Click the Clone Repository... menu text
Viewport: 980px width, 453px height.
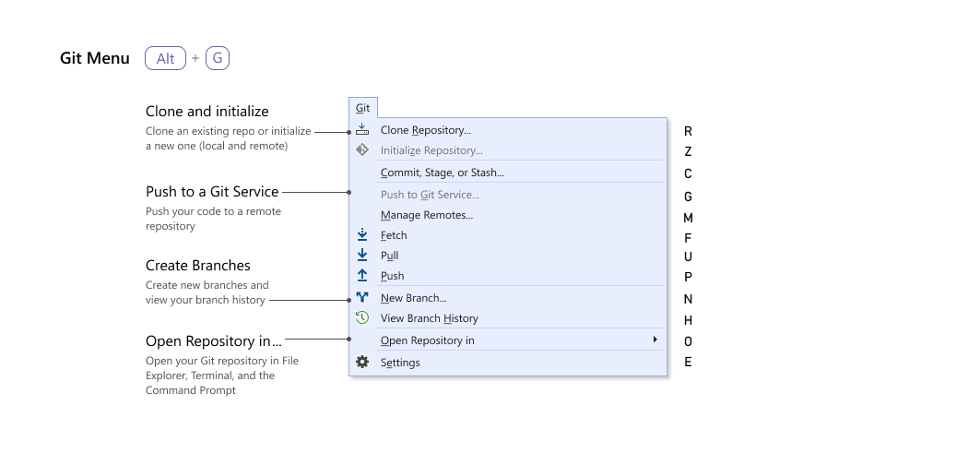(x=425, y=130)
